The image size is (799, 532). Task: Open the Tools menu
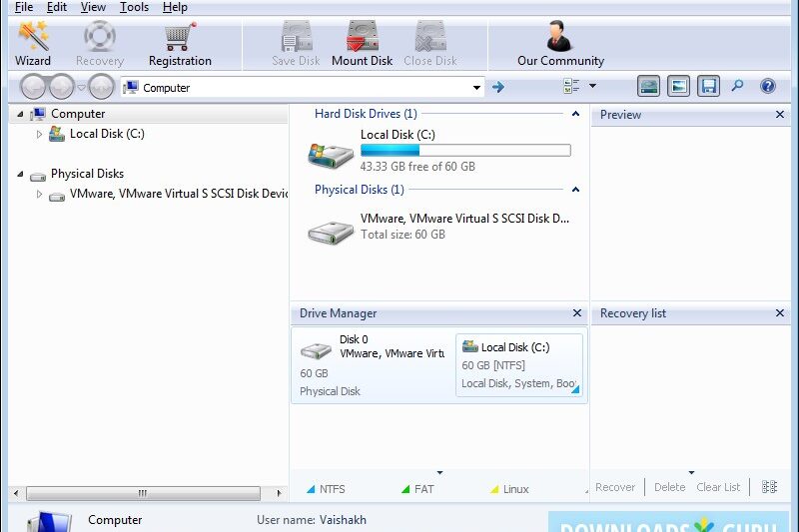coord(134,7)
